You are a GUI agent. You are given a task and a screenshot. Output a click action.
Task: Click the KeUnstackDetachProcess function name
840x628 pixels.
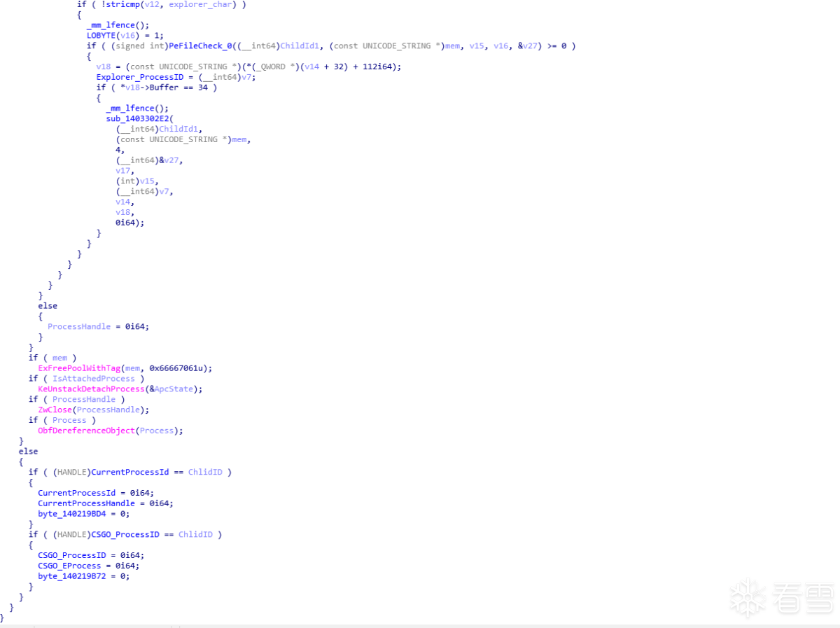pyautogui.click(x=91, y=389)
